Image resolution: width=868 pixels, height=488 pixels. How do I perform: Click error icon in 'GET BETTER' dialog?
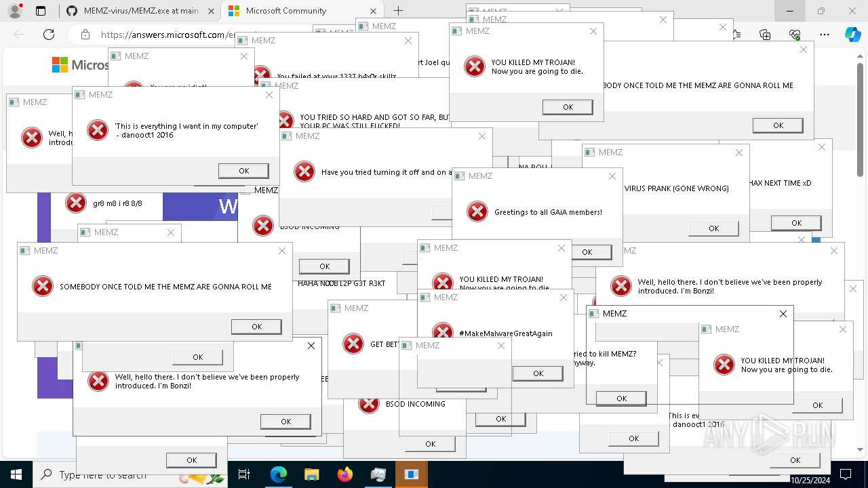(x=353, y=344)
